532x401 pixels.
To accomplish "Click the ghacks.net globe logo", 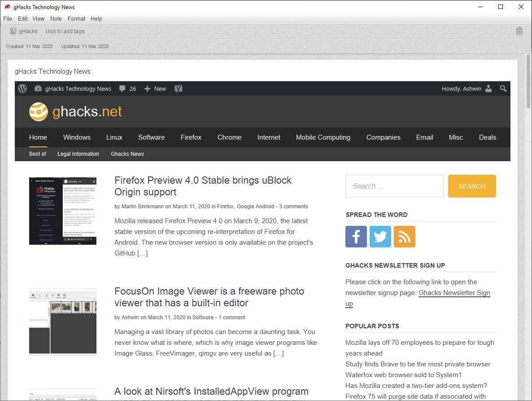I will point(38,112).
